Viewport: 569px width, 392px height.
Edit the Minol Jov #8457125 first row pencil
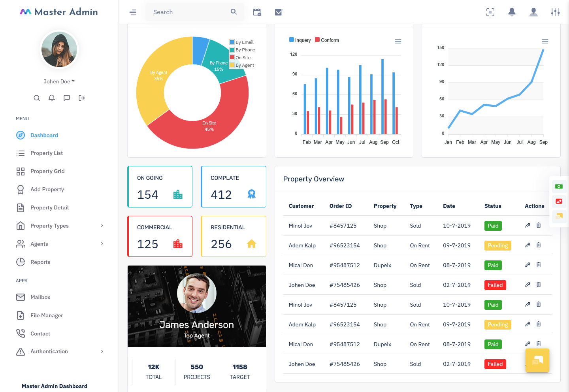pos(528,225)
